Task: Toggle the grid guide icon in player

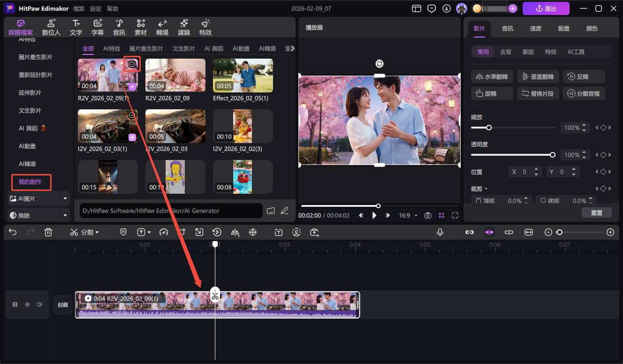Action: pyautogui.click(x=441, y=215)
